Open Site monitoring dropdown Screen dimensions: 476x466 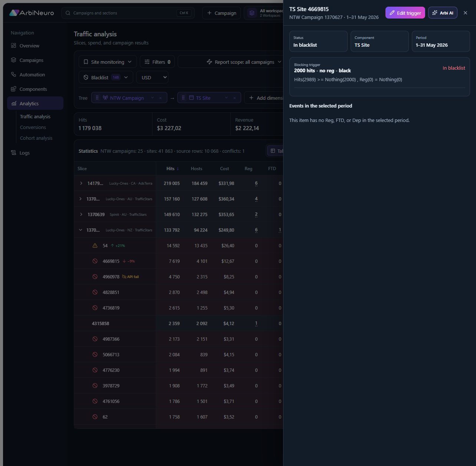tap(108, 62)
